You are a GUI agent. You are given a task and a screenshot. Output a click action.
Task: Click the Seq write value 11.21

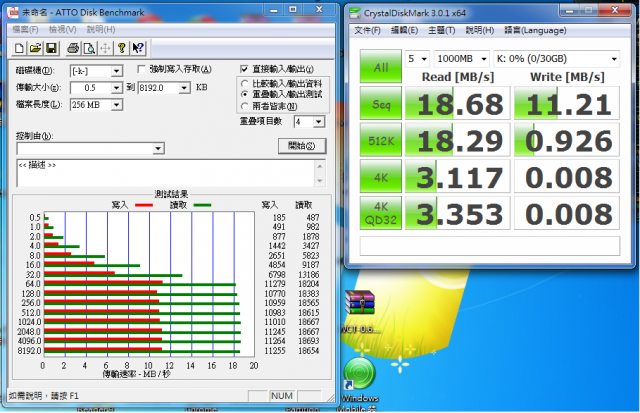[567, 104]
